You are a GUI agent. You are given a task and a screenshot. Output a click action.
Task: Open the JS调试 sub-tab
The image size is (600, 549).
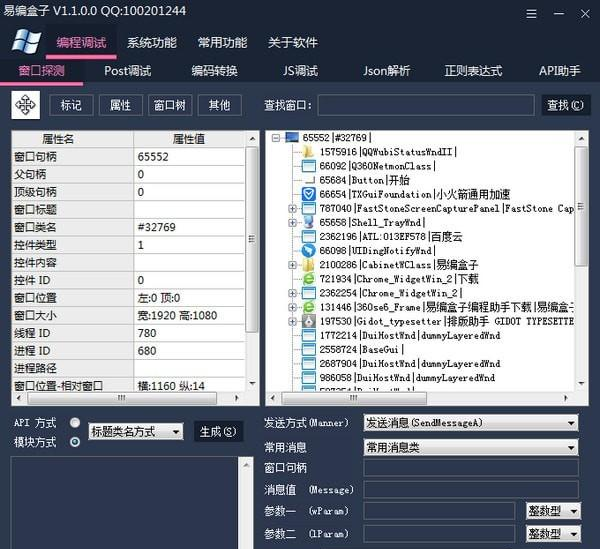(x=300, y=71)
